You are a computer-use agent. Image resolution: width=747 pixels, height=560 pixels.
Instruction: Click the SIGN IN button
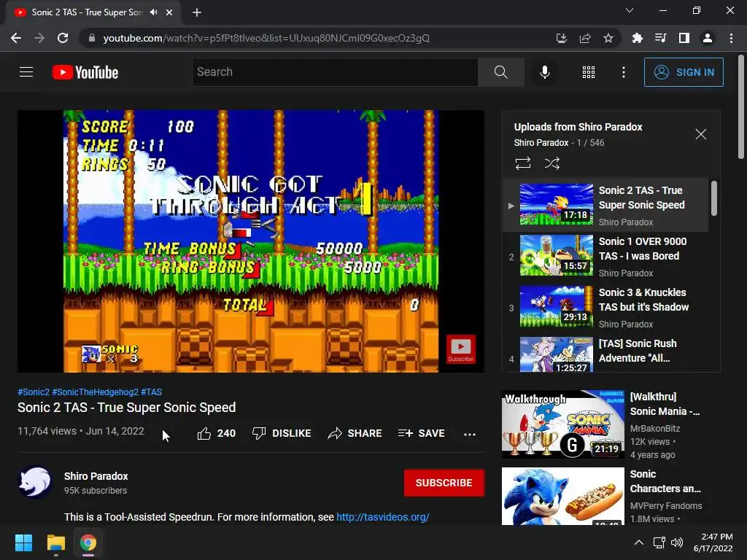[683, 72]
